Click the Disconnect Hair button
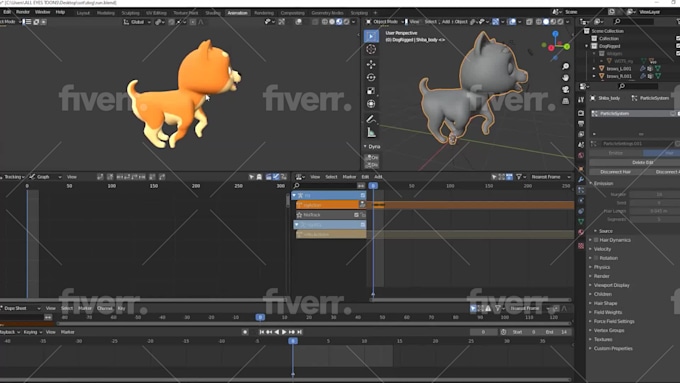Viewport: 680px width, 383px height. tap(616, 172)
